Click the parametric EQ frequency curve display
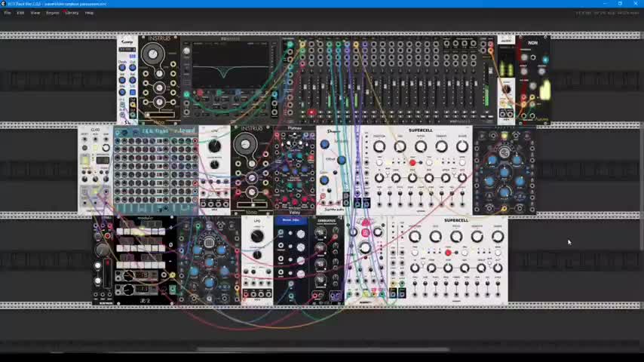 click(x=230, y=65)
